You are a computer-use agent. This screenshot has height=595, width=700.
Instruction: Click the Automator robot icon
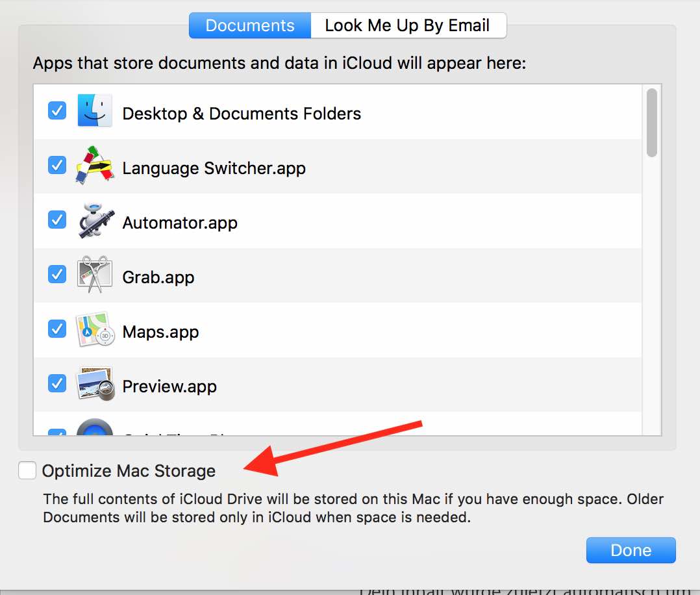click(x=95, y=220)
